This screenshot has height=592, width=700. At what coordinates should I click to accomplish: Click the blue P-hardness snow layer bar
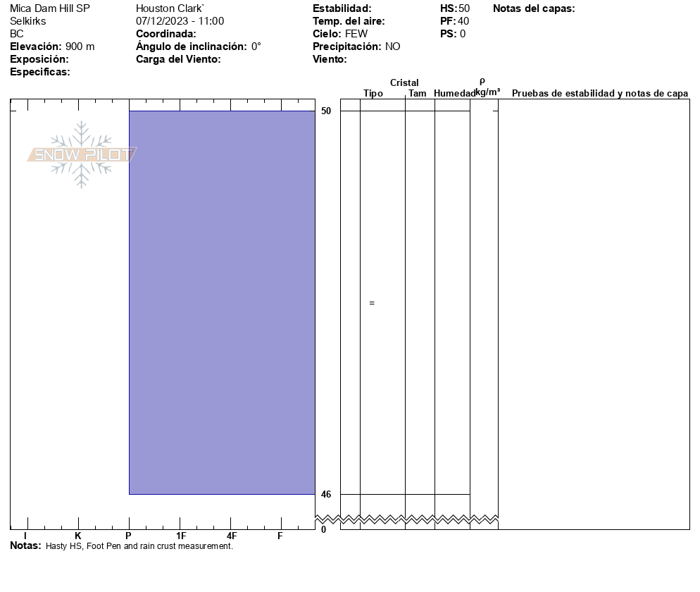click(222, 302)
